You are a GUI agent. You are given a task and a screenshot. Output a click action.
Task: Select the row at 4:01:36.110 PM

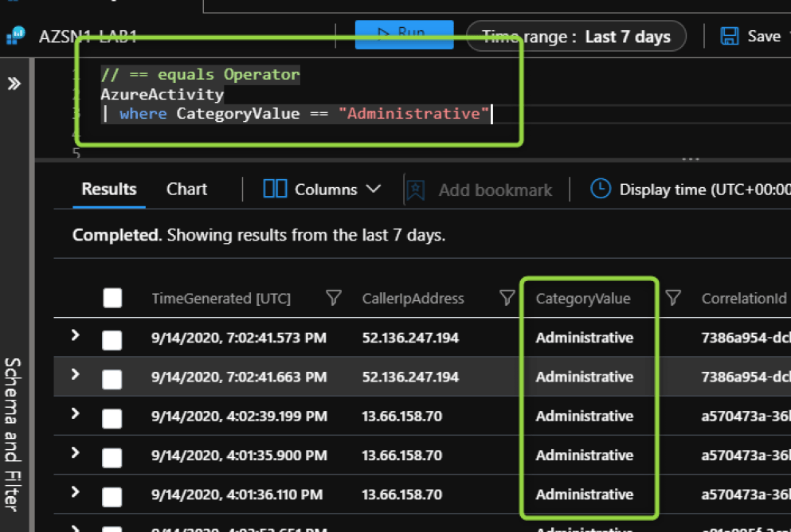point(112,497)
